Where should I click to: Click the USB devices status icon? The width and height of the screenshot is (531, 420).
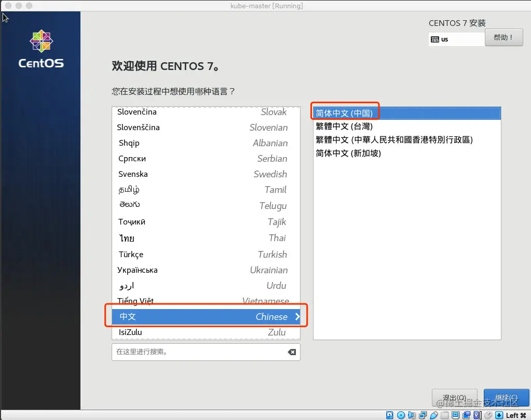point(434,415)
